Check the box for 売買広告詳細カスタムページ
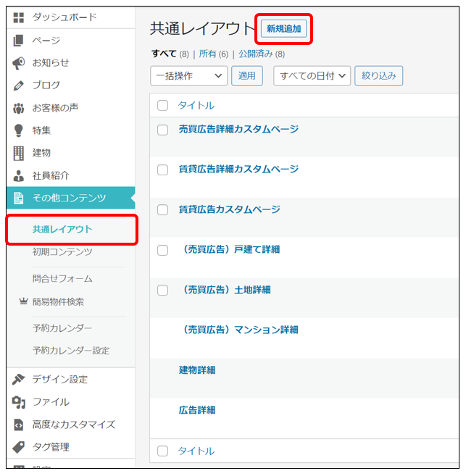The width and height of the screenshot is (466, 476). coord(162,130)
